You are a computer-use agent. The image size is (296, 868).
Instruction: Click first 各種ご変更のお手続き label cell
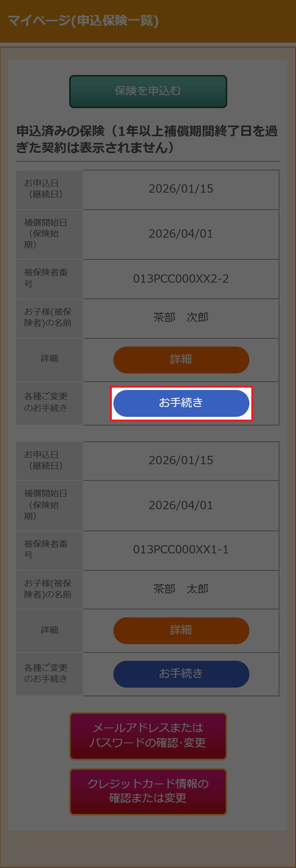[49, 403]
